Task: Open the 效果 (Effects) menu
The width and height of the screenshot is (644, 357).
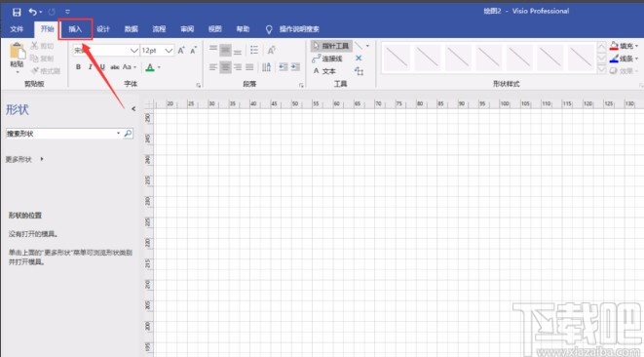Action: point(624,71)
